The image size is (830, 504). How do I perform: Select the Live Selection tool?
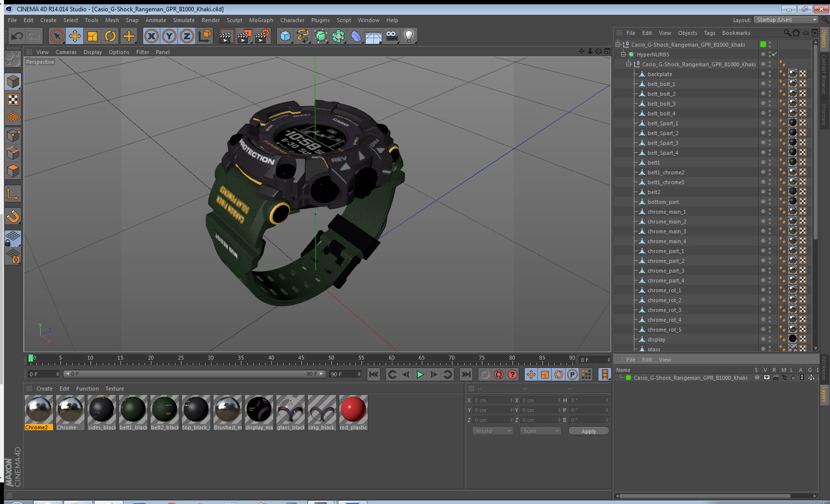[x=57, y=36]
